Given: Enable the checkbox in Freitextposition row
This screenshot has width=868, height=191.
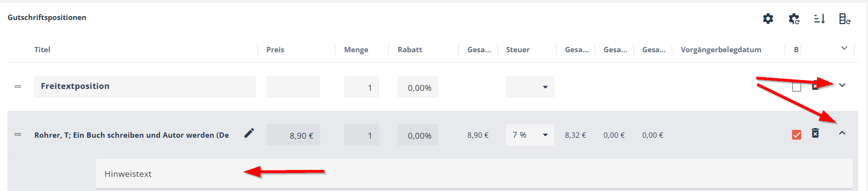Looking at the screenshot, I should pos(796,87).
